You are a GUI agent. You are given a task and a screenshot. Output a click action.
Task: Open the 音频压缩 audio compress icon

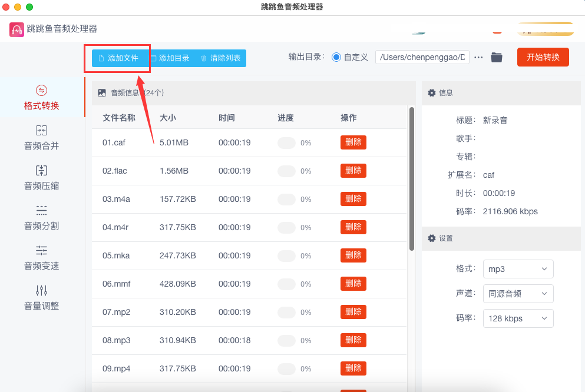pyautogui.click(x=41, y=171)
